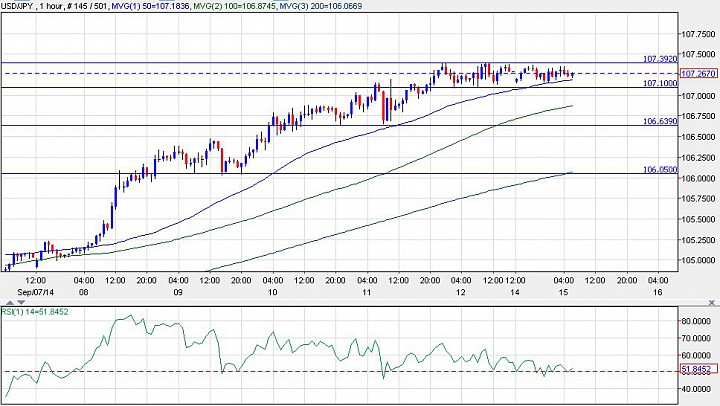
Task: Click the '# 145 / 501' bar counter
Action: point(88,6)
